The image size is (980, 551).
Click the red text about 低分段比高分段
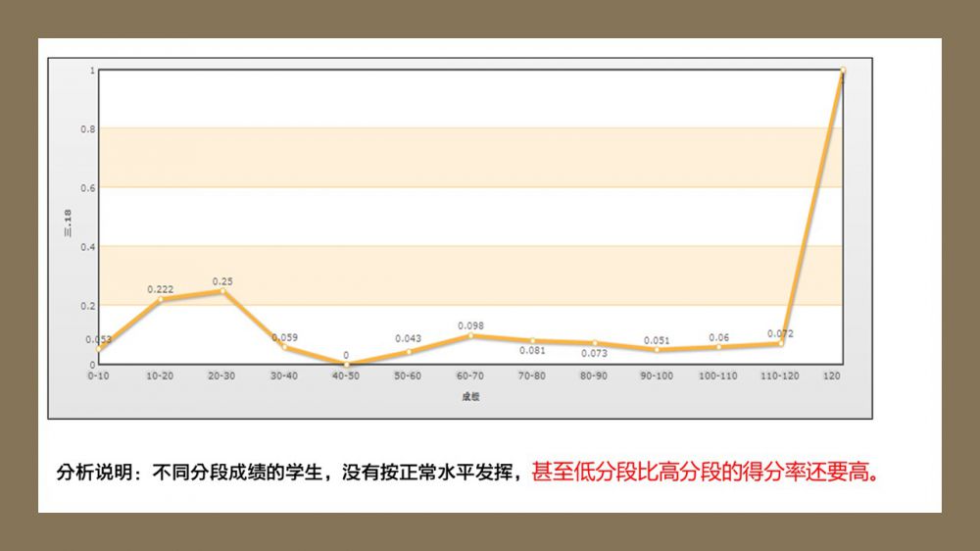tap(705, 473)
